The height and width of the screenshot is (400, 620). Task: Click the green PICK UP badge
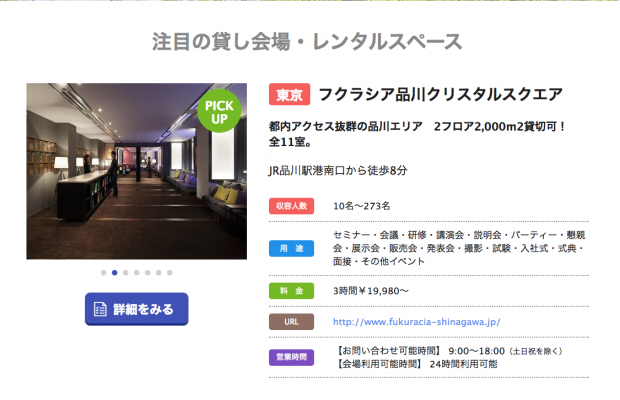[219, 111]
